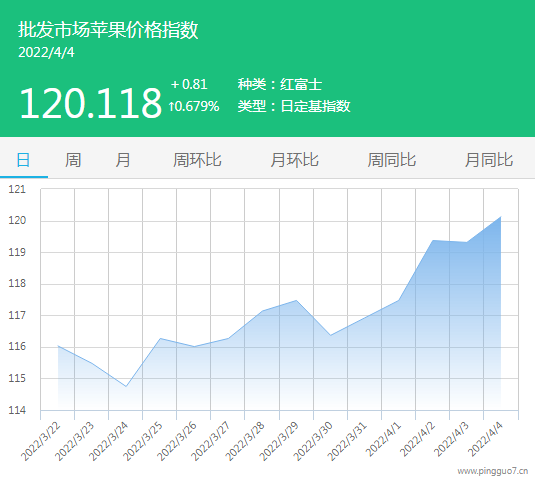535x482 pixels.
Task: Click the 批发市场苹果价格指数 title
Action: 108,29
